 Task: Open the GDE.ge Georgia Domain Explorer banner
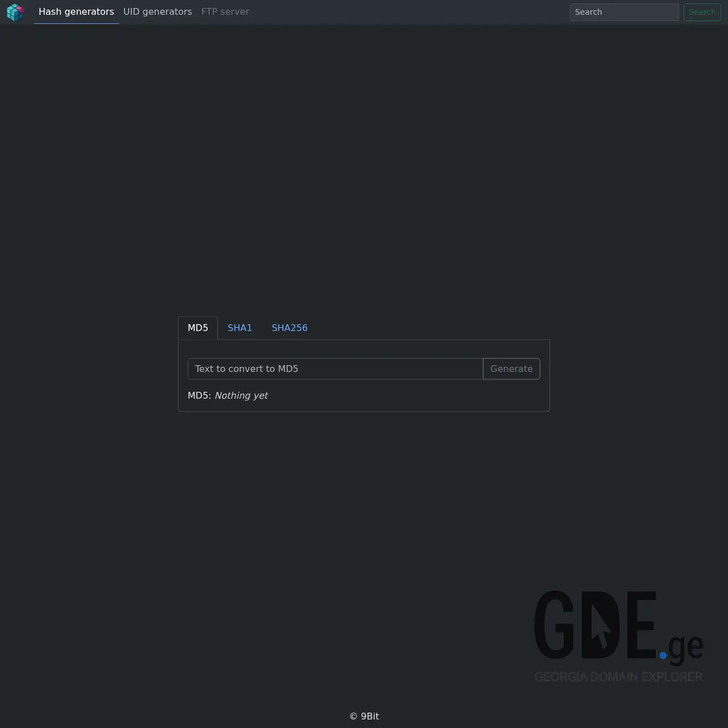[x=619, y=636]
